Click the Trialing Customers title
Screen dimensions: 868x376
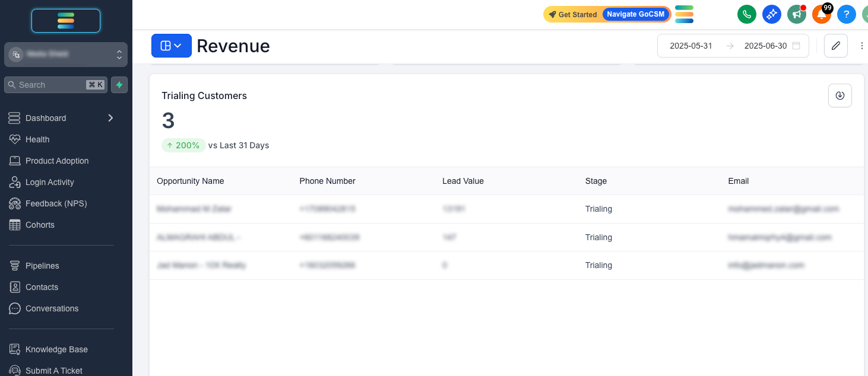coord(204,95)
